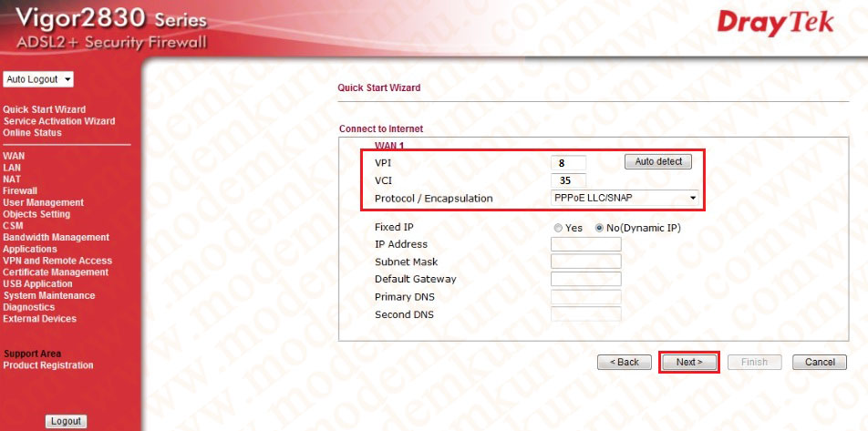Click the VPI input field
Image resolution: width=868 pixels, height=431 pixels.
click(x=569, y=163)
